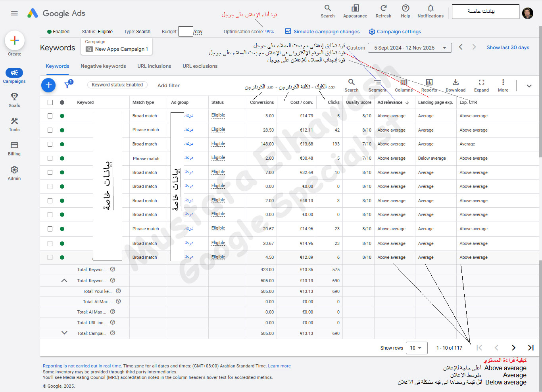Open the Goals trophy icon in sidebar

tap(14, 97)
